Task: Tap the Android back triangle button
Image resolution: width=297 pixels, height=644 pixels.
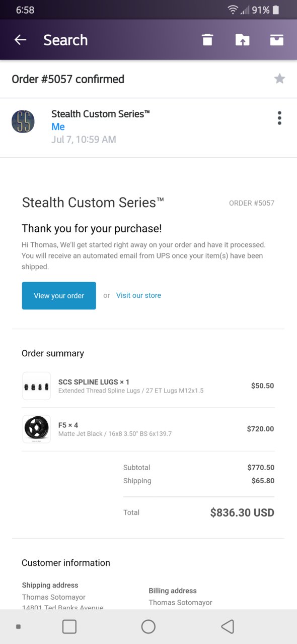Action: [x=228, y=626]
